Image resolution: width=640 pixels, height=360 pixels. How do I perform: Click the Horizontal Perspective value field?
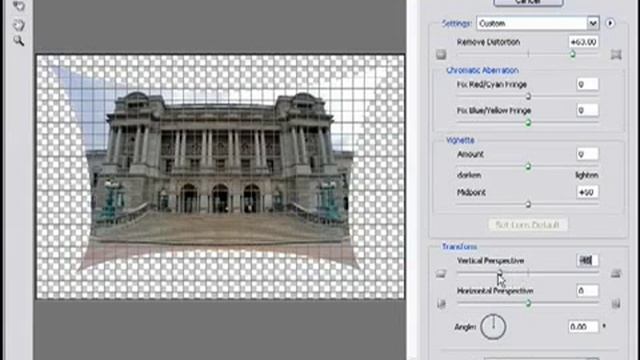[587, 291]
